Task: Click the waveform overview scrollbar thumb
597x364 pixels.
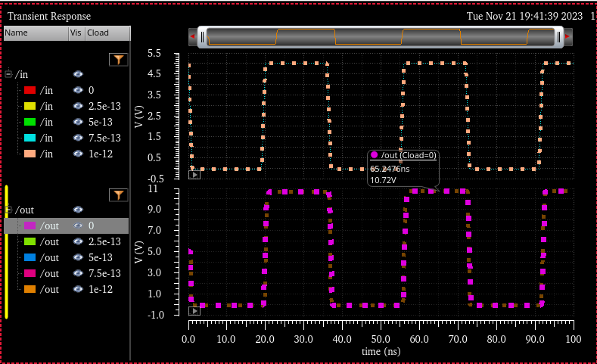Action: click(381, 36)
